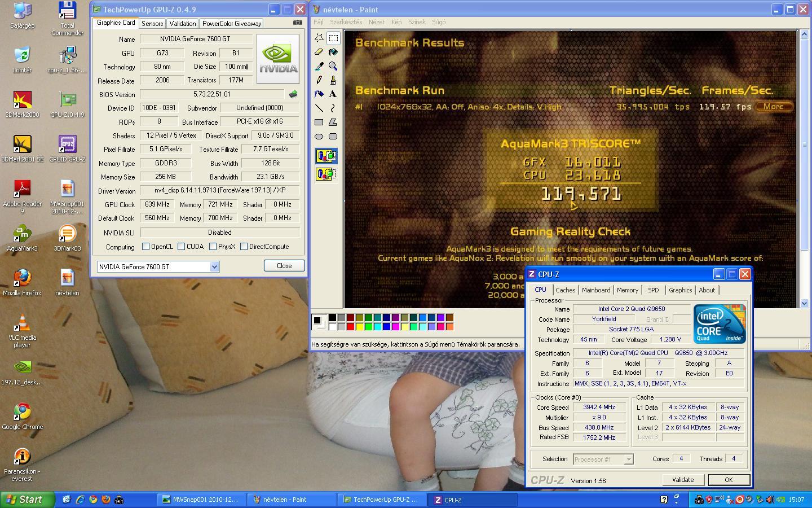The image size is (812, 508).
Task: Enable the OpenCL checkbox in GPU-Z
Action: point(145,247)
